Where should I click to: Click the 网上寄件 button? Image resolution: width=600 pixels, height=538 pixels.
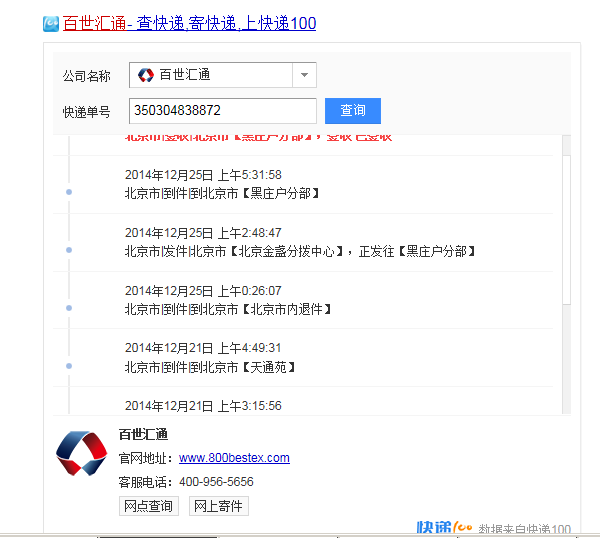[x=218, y=506]
